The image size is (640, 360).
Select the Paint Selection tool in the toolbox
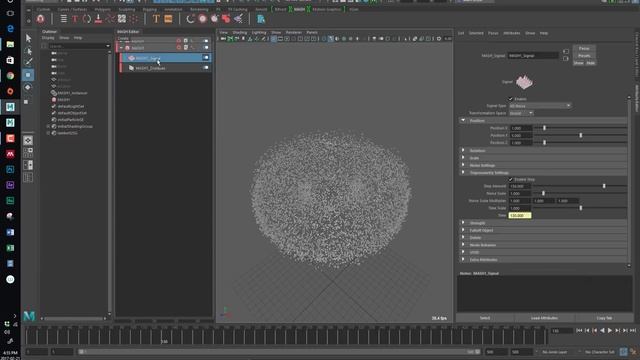tap(28, 62)
